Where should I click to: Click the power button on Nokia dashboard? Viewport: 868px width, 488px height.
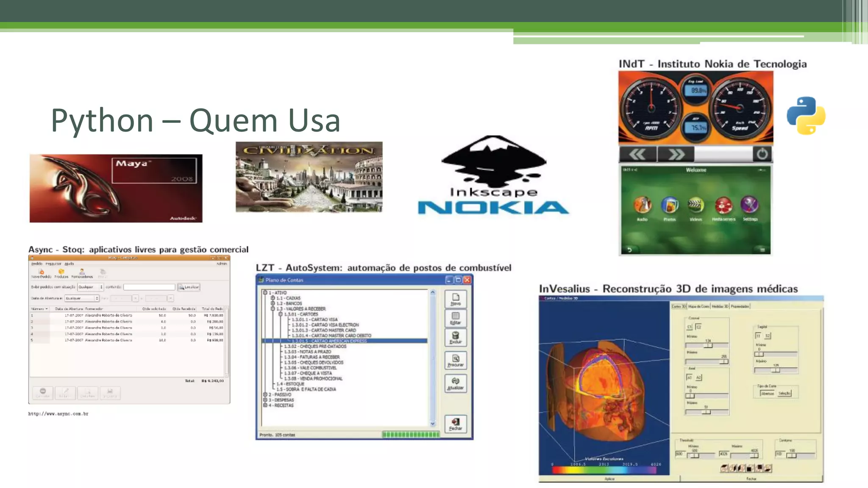[x=762, y=154]
